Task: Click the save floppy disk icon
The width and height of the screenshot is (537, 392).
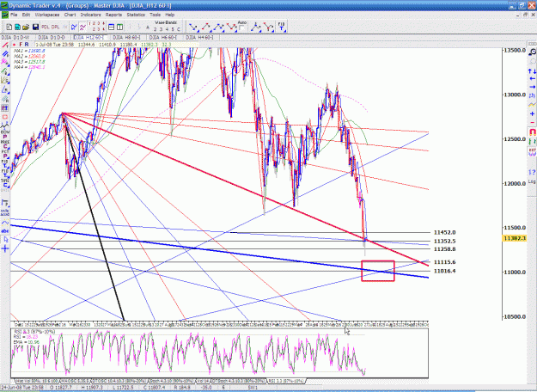Action: 35,27
